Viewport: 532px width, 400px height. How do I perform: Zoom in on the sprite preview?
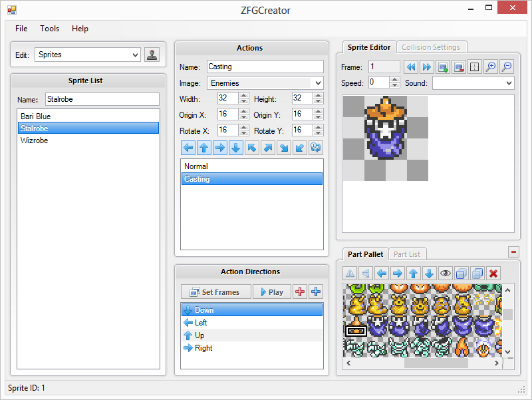pyautogui.click(x=491, y=67)
